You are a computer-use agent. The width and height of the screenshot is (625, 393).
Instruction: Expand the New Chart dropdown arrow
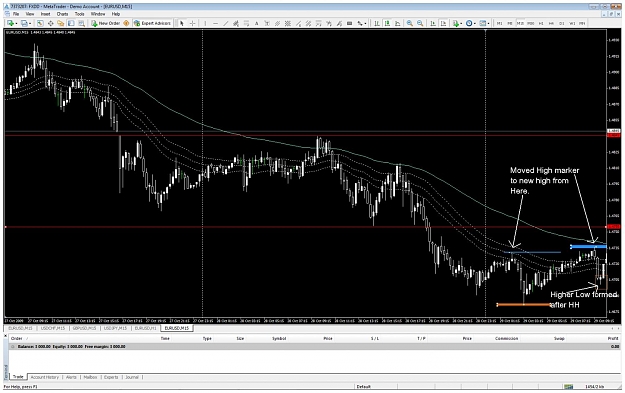[16, 24]
